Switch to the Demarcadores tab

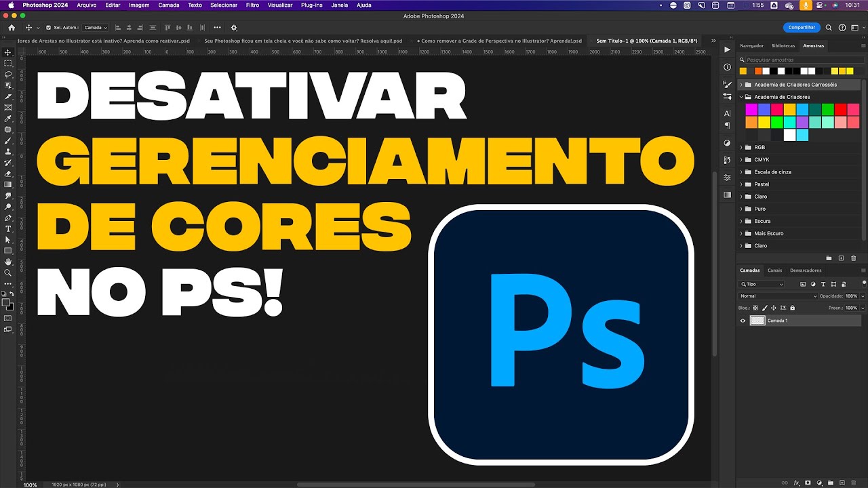[x=806, y=270]
